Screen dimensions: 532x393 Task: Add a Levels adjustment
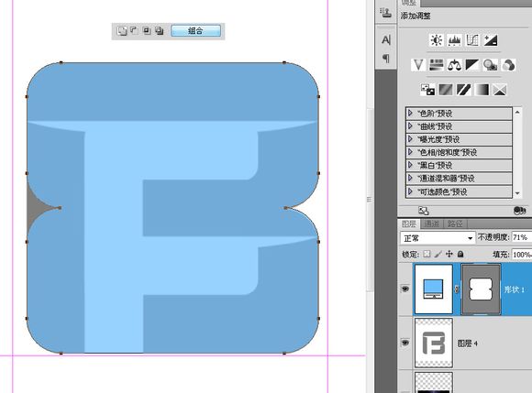pyautogui.click(x=454, y=40)
